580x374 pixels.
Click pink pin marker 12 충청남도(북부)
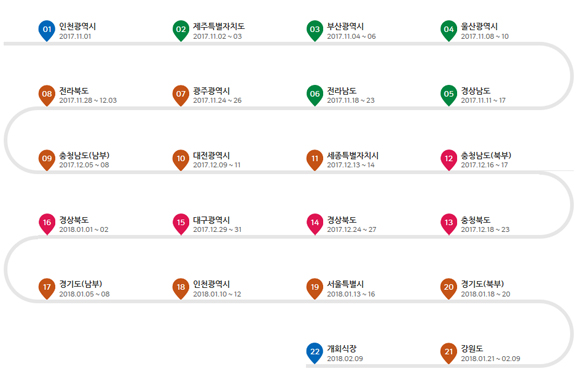[448, 159]
